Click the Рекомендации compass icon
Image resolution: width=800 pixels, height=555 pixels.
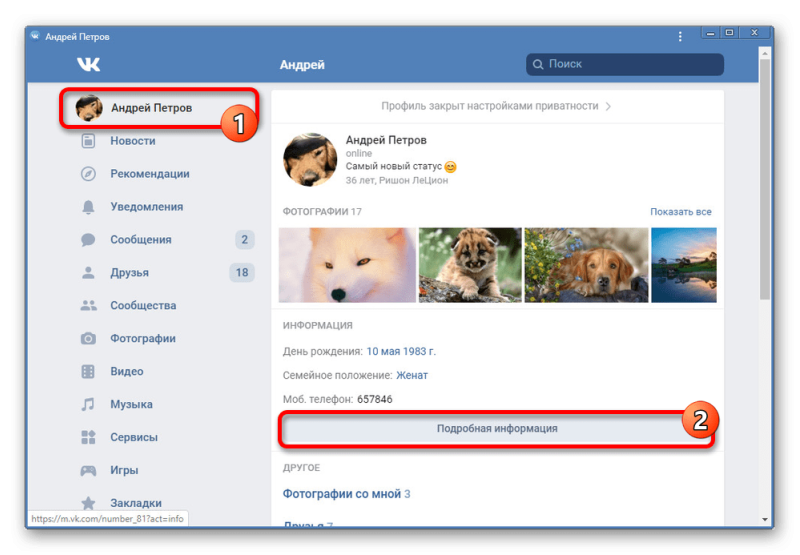coord(88,174)
